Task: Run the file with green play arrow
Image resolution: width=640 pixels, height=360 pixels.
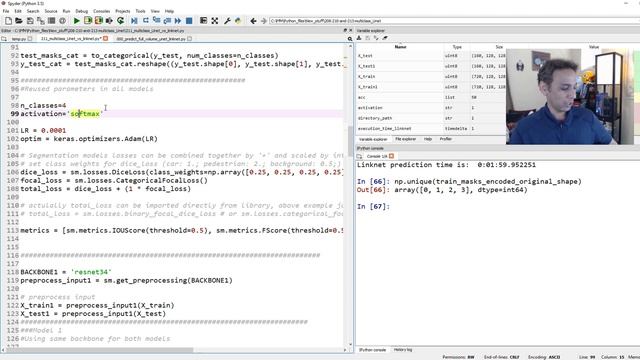Action: [x=76, y=20]
